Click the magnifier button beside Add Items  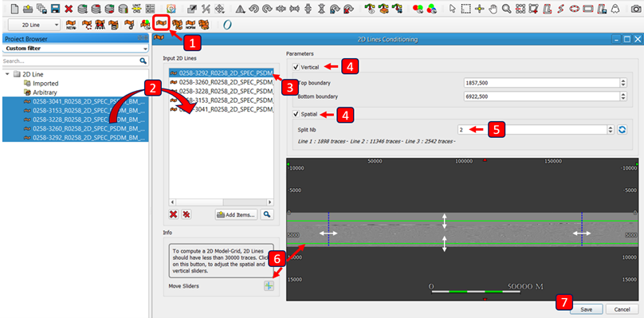click(x=267, y=214)
